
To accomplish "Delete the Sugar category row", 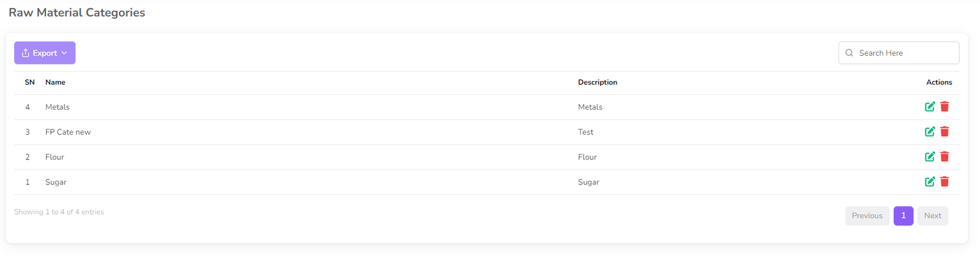I will pos(944,182).
